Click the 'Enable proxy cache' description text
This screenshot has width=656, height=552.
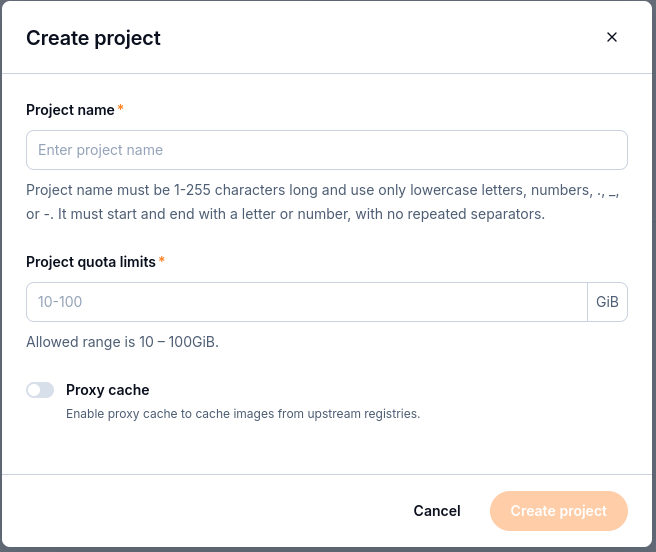(x=243, y=414)
